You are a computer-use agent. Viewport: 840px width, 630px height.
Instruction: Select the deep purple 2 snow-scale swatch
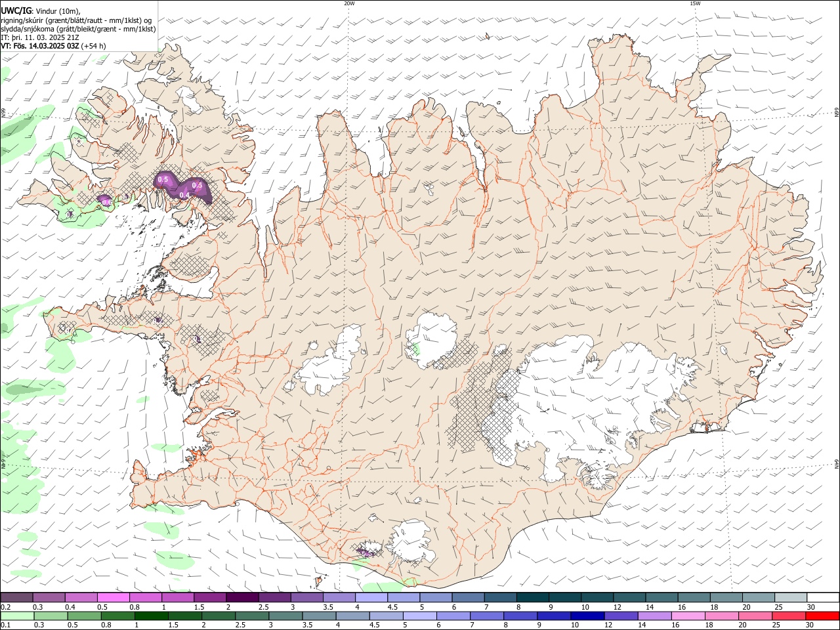(242, 597)
